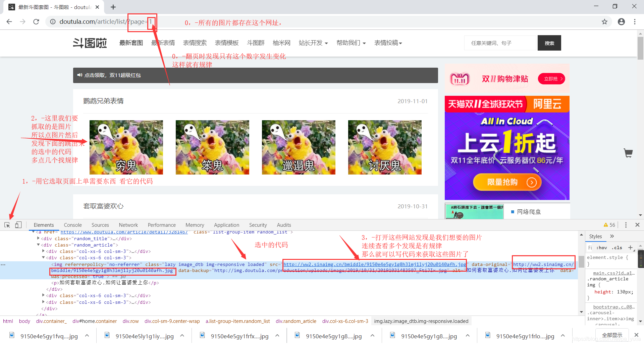Select the inspect element cursor tool
The width and height of the screenshot is (644, 345).
[7, 225]
